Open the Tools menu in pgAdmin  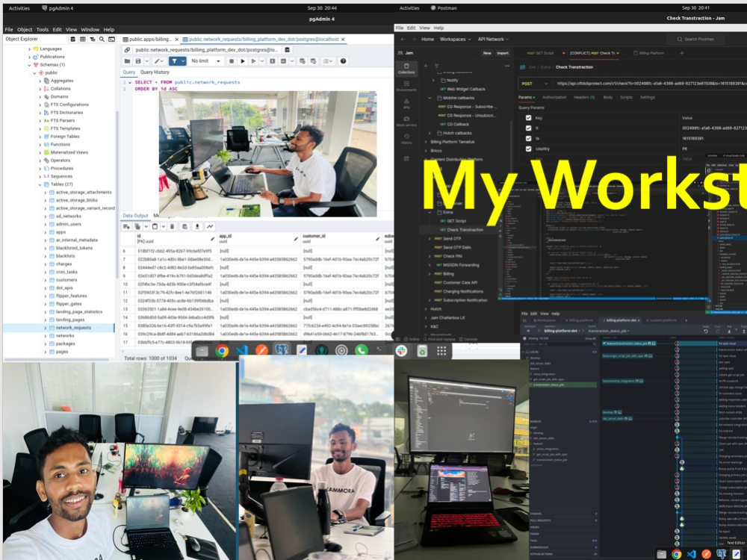click(x=43, y=30)
